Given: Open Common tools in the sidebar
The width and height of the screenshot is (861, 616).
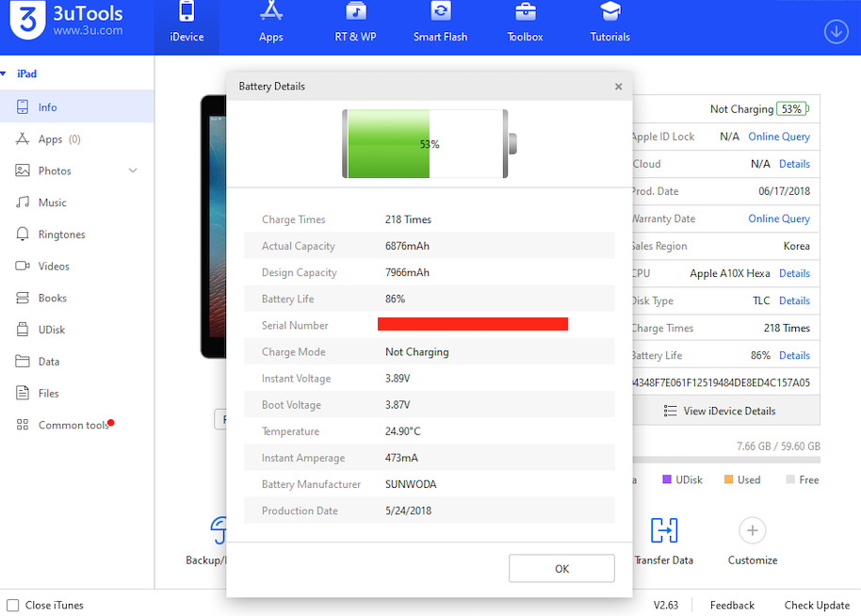Looking at the screenshot, I should pyautogui.click(x=77, y=425).
